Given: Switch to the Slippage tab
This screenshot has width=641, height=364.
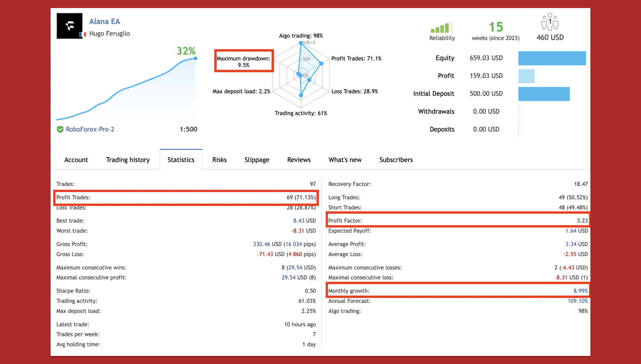Looking at the screenshot, I should (x=257, y=160).
